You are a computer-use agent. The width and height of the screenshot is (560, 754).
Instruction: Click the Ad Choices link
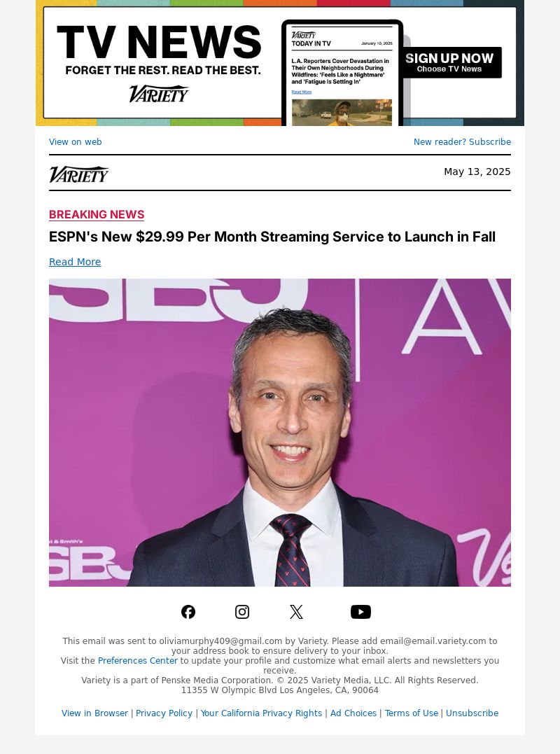pos(353,713)
